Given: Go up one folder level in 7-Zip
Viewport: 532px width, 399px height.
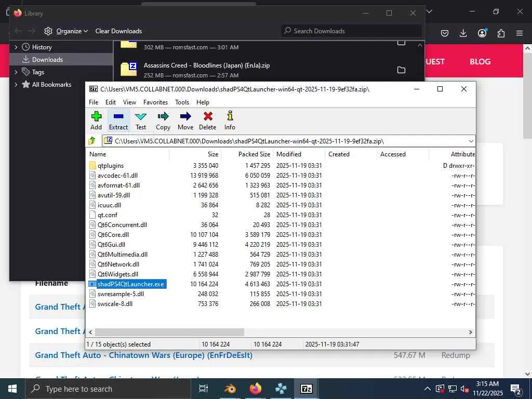Looking at the screenshot, I should 92,141.
